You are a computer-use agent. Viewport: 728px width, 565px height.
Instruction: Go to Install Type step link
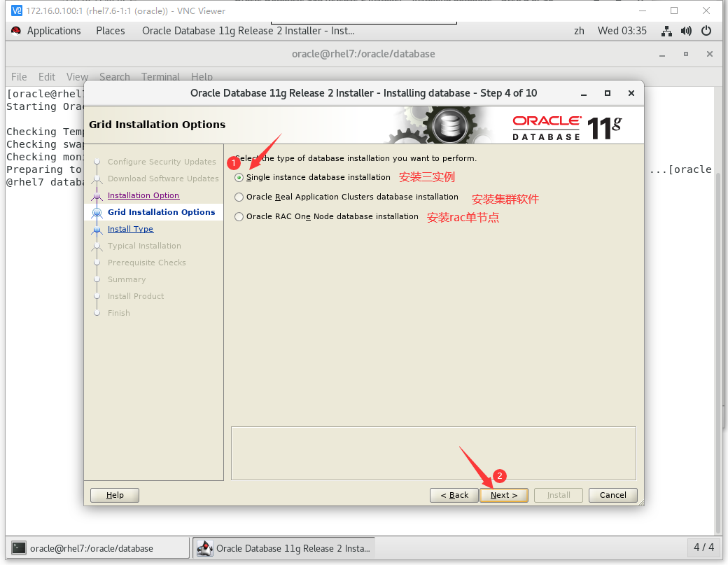point(130,229)
